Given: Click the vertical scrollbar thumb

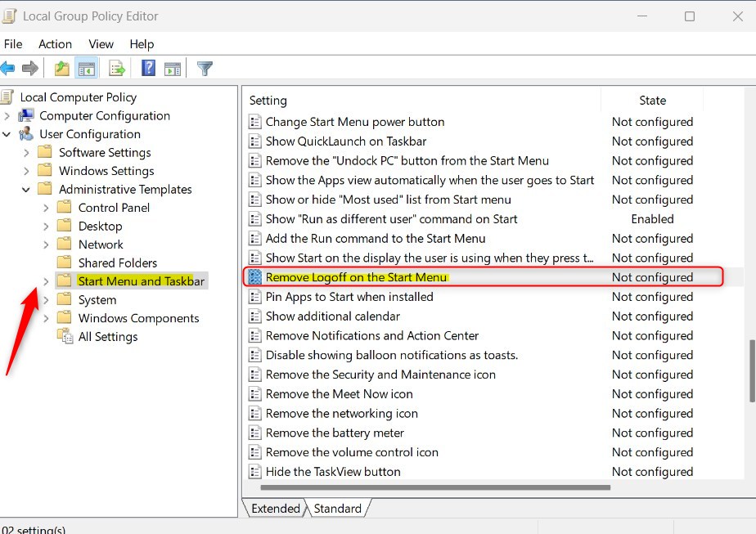Looking at the screenshot, I should click(x=752, y=371).
